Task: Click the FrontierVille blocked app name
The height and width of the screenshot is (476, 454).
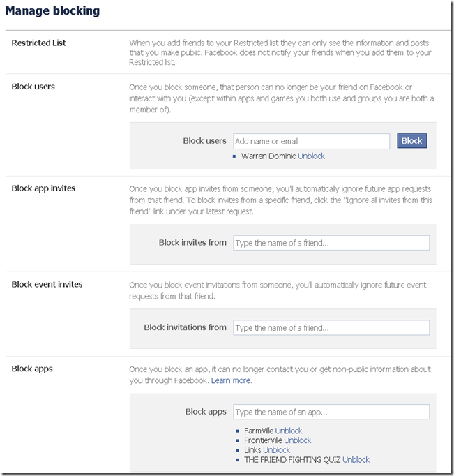Action: 263,440
